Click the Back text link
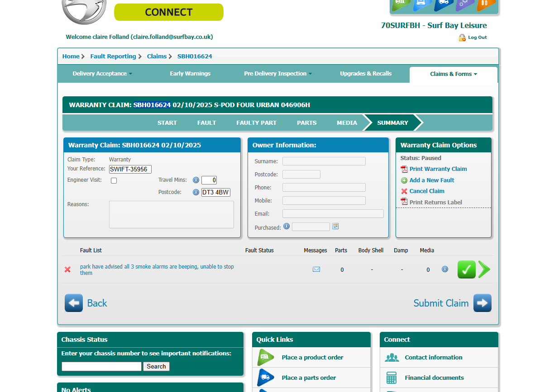 click(97, 303)
